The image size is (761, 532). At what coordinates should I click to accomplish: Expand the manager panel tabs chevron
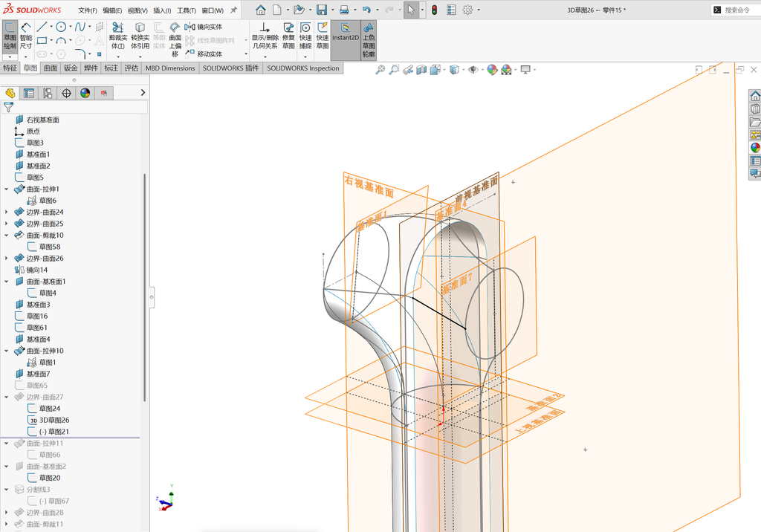[x=143, y=93]
